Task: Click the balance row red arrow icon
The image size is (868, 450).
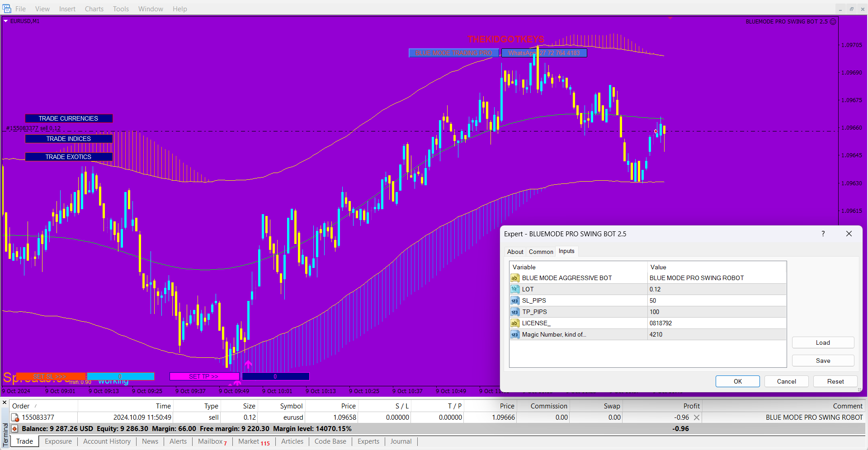Action: [14, 429]
